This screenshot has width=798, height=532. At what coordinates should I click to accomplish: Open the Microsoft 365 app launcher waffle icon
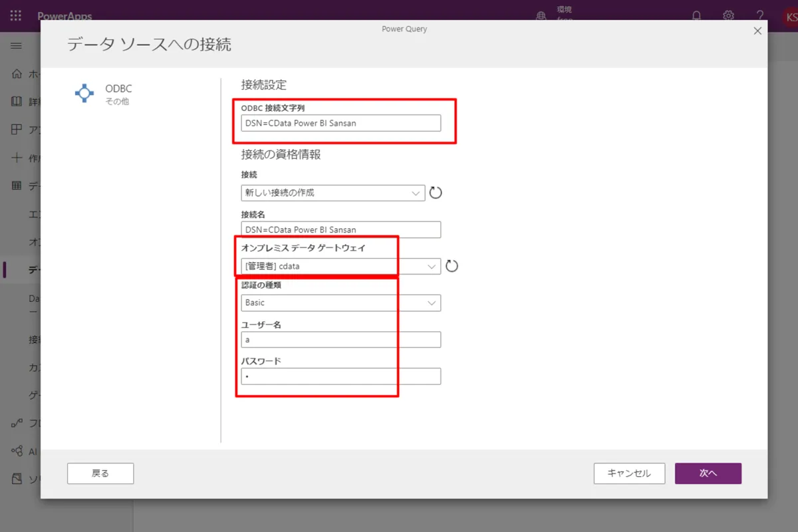point(15,15)
